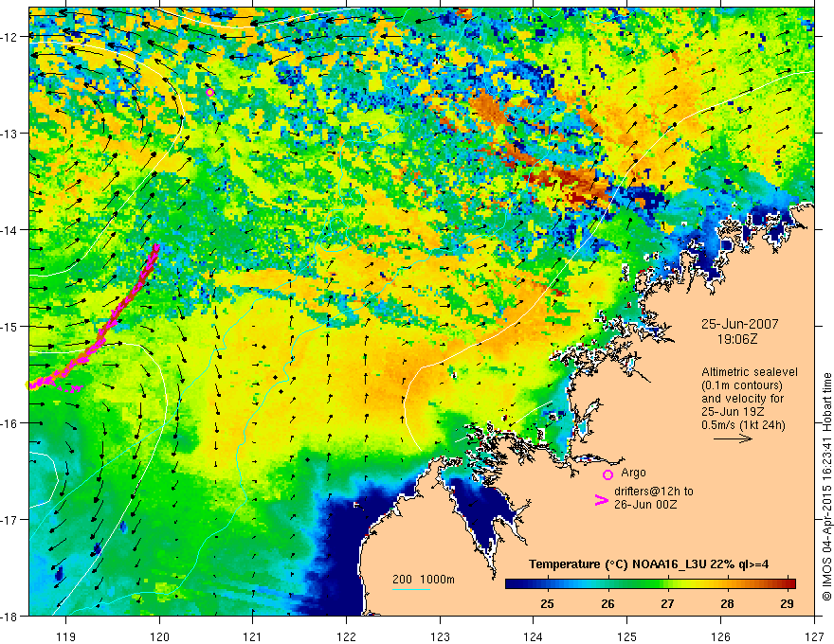Click the 'Argo' legend label
Screen dimensions: 834x644
coord(633,473)
